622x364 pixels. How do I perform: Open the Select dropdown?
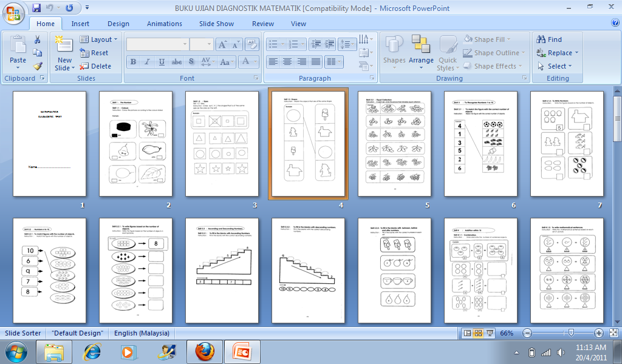coord(554,66)
